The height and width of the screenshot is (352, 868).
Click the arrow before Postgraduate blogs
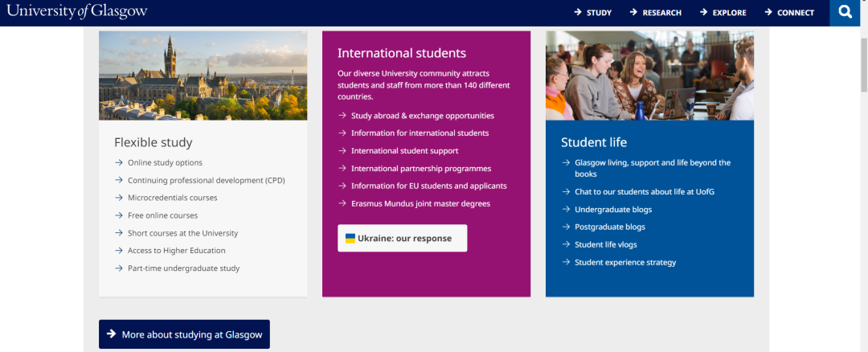[x=566, y=227]
